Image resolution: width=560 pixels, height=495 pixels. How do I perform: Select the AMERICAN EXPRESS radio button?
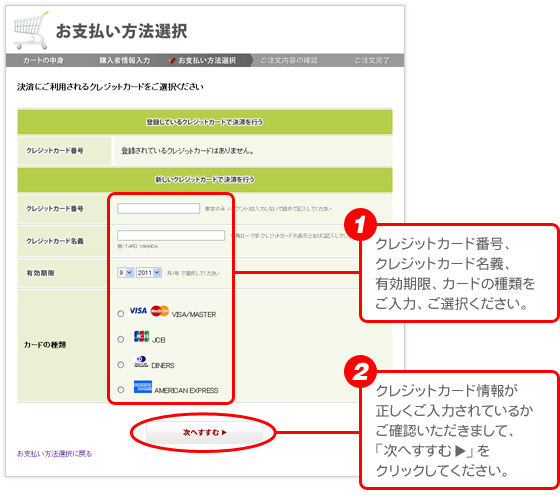pyautogui.click(x=121, y=390)
